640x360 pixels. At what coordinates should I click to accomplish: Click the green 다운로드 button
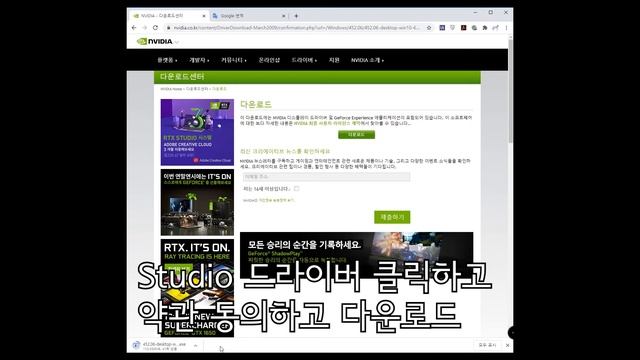click(x=356, y=135)
